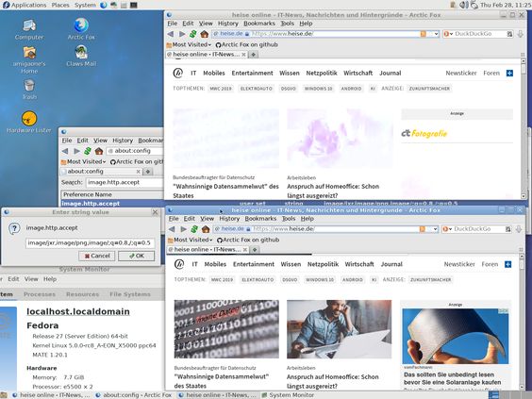Switch to File Systems tab in System Monitor
This screenshot has width=532, height=399.
[x=130, y=294]
